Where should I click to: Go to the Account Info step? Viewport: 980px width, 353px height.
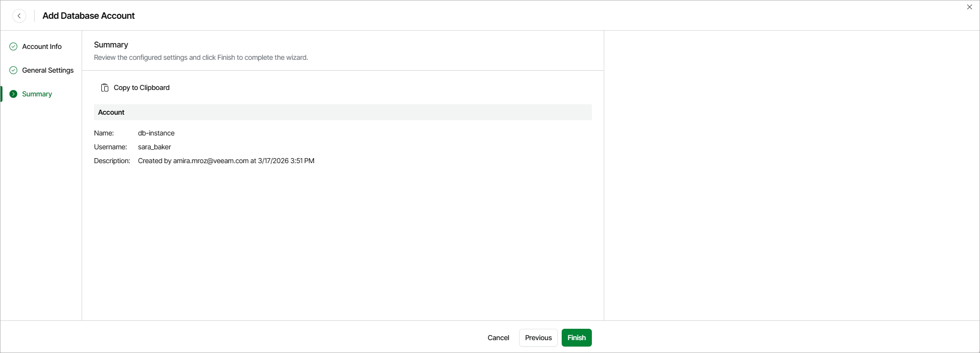(x=42, y=46)
